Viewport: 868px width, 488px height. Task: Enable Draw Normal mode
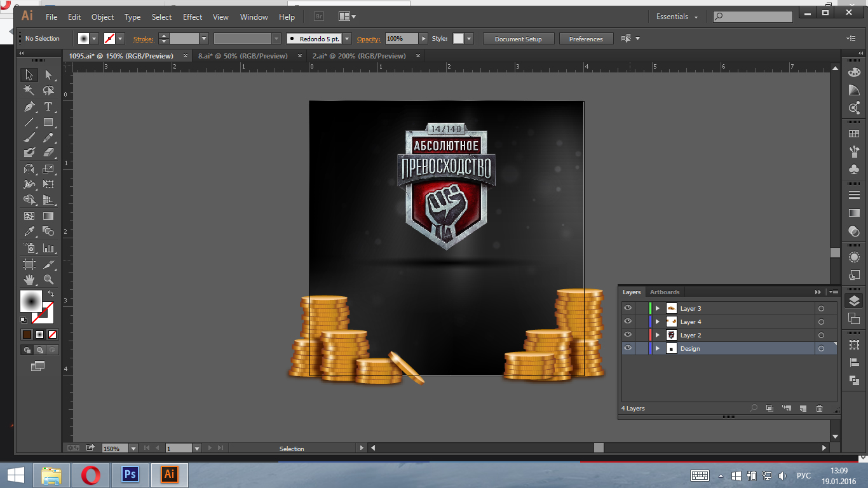[x=27, y=350]
